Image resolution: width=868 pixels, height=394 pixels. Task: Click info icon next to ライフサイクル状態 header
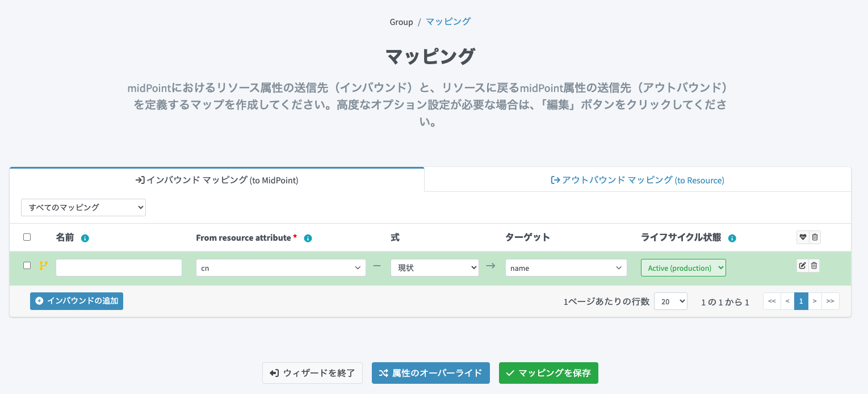(x=732, y=238)
